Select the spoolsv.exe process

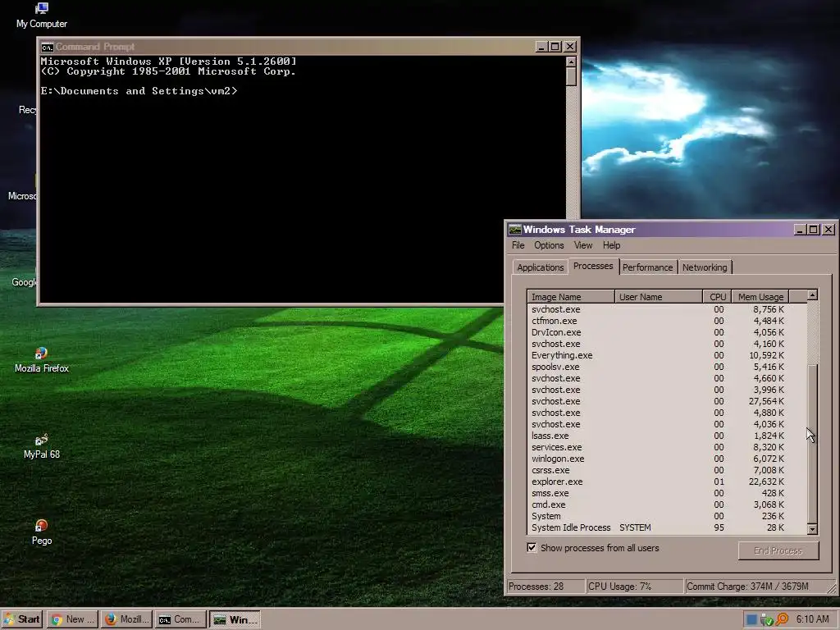coord(666,367)
